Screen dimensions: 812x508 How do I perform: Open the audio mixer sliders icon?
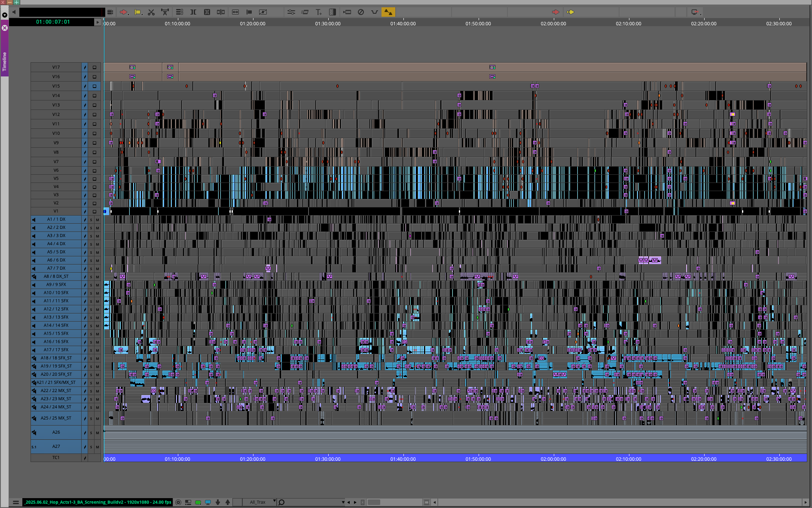point(291,12)
